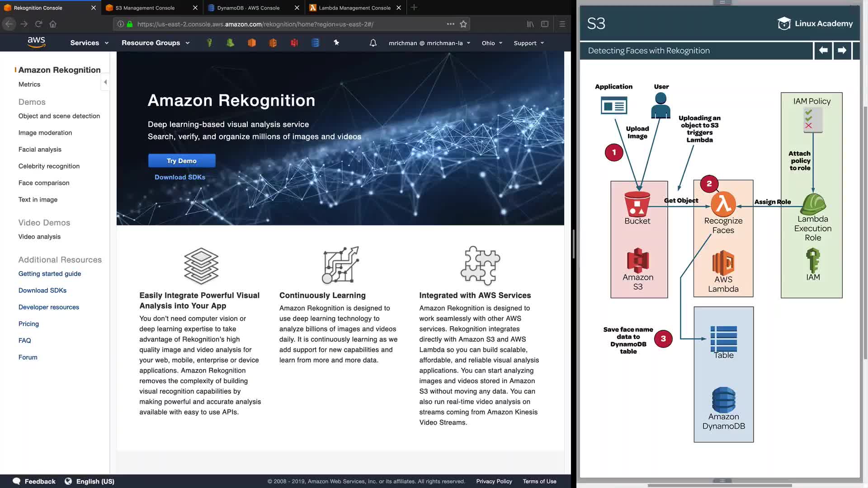Switch to Lambda Management Console tab
Screen dimensions: 868x488
coord(354,8)
